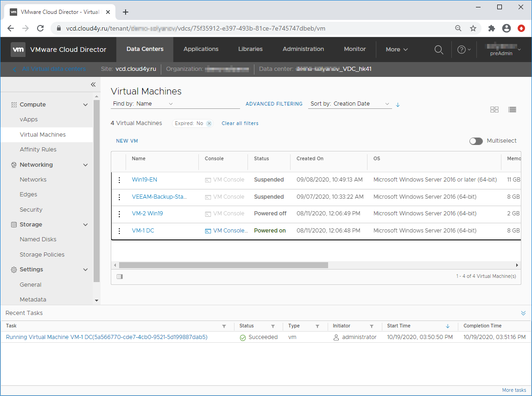Screen dimensions: 532x396
Task: Switch to grid card view icon
Action: tap(494, 109)
